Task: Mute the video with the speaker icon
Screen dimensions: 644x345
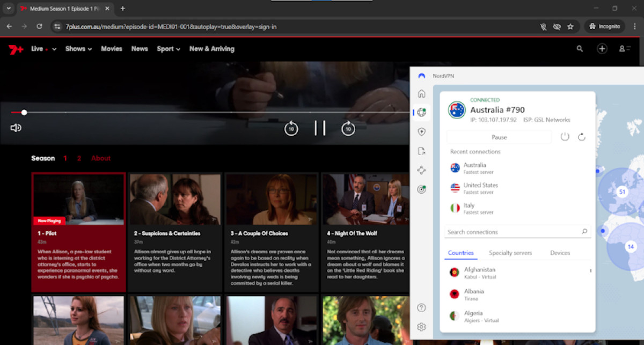Action: 16,128
